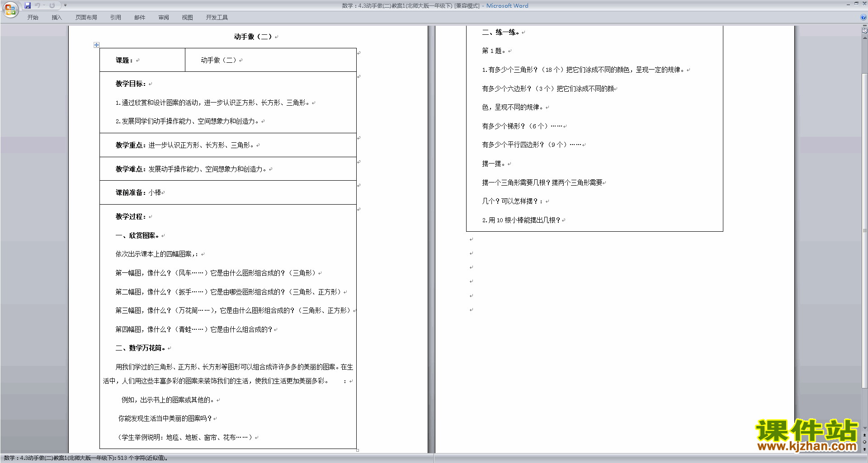Minimize the Word window
The height and width of the screenshot is (463, 868).
[x=848, y=4]
